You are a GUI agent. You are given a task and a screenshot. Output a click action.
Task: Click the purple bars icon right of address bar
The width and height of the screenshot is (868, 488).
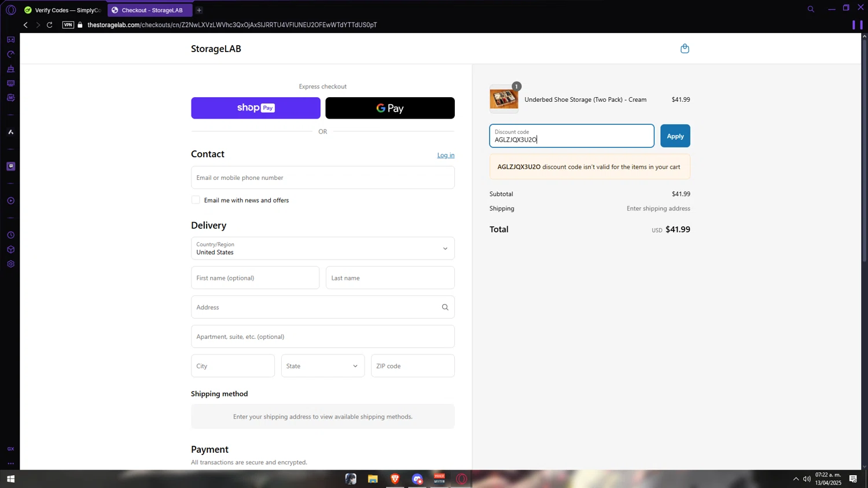tap(857, 25)
